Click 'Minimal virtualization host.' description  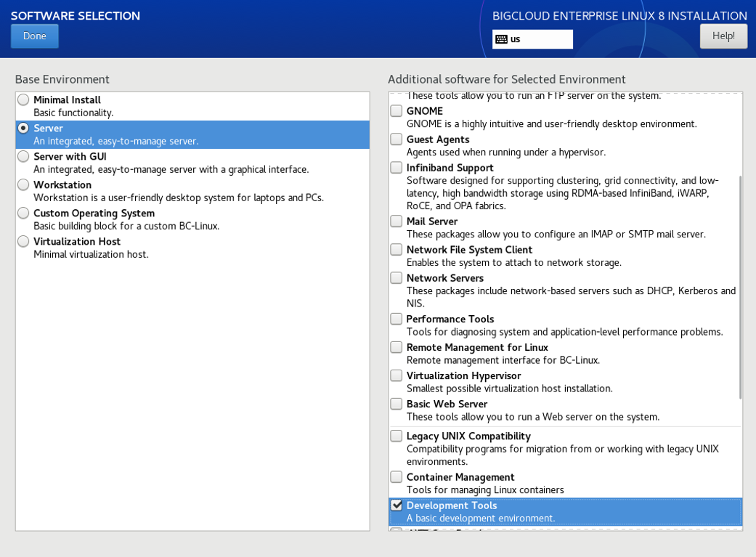(x=91, y=255)
